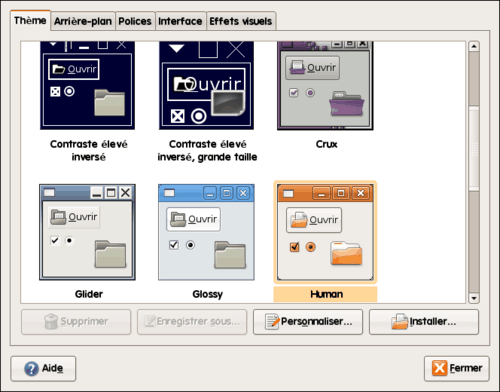
Task: Click the orange X icon on Fermer
Action: pos(439,368)
